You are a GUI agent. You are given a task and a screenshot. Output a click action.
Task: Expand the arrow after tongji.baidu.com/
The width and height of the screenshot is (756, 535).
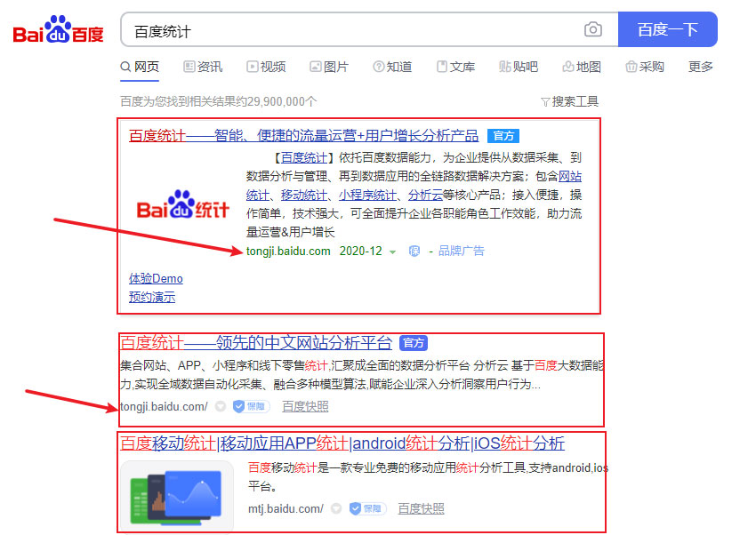click(221, 407)
